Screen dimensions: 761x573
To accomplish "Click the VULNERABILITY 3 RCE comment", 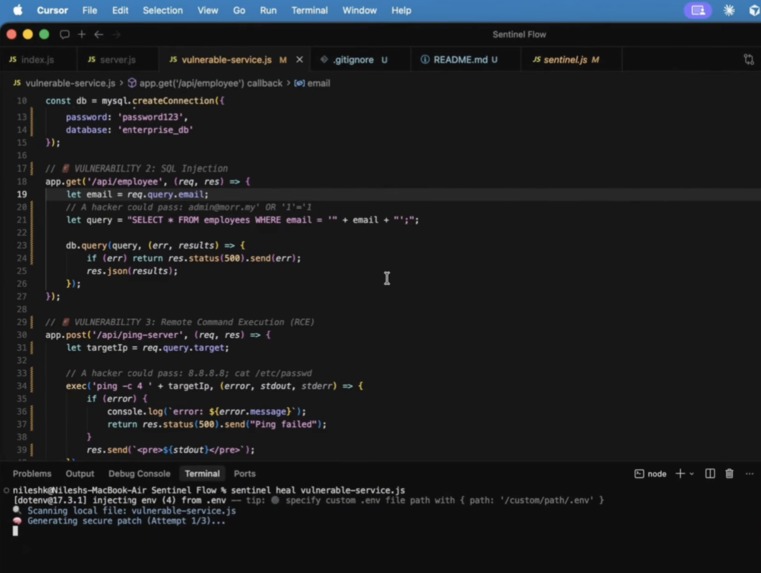I will tap(180, 322).
